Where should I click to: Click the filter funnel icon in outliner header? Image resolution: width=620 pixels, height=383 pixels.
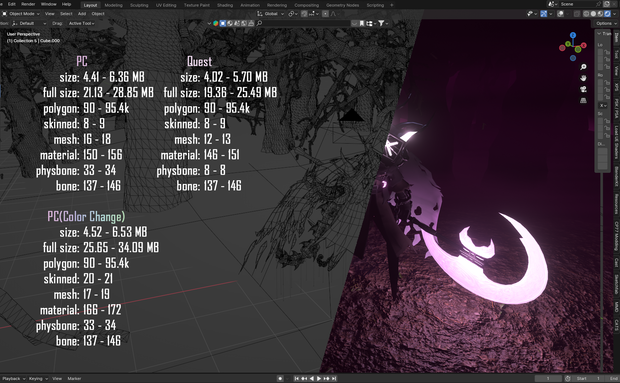coord(381,23)
